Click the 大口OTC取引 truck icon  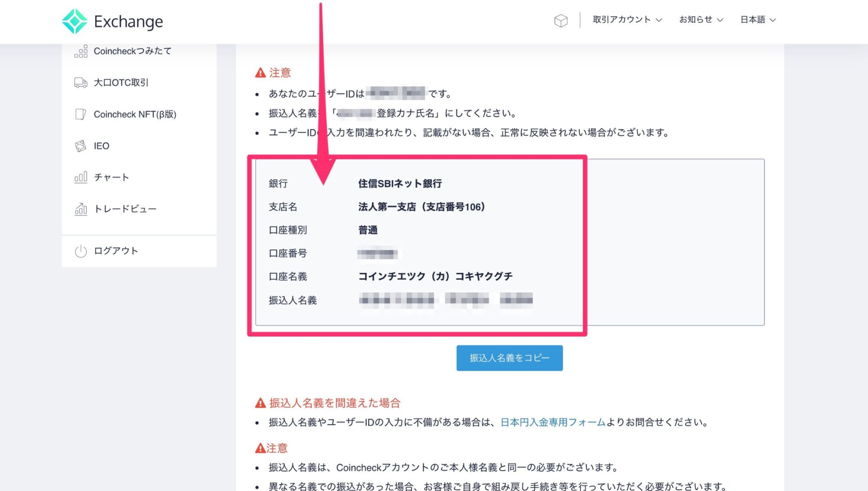click(81, 83)
